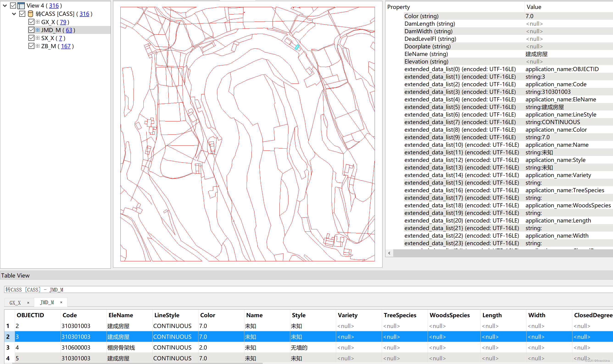Viewport: 613px width, 364px height.
Task: Open the 167 count link for ZB_M
Action: [x=66, y=46]
